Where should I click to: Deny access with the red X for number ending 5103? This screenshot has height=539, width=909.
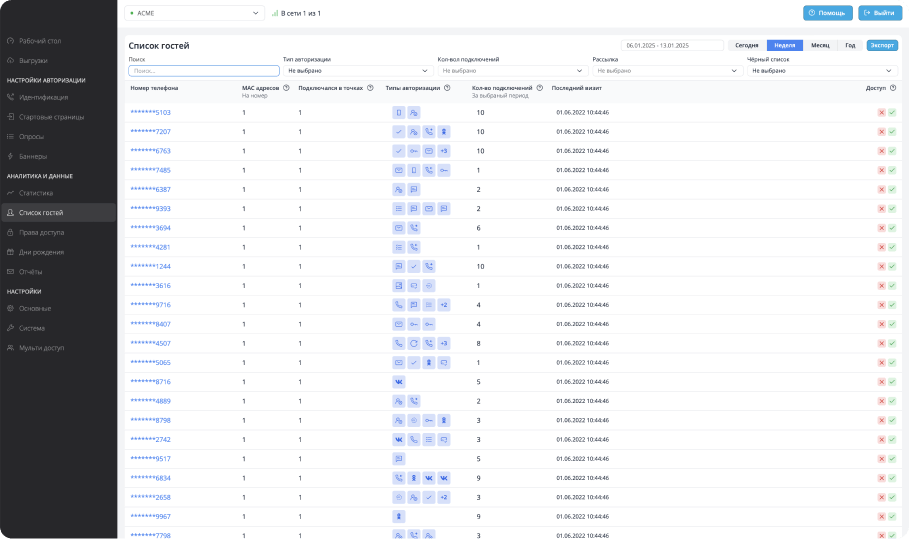[x=881, y=113]
